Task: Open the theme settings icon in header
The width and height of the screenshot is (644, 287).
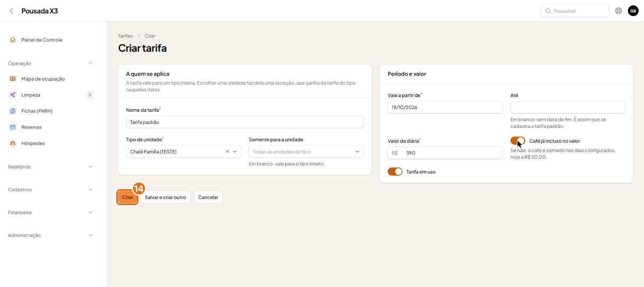Action: click(619, 11)
